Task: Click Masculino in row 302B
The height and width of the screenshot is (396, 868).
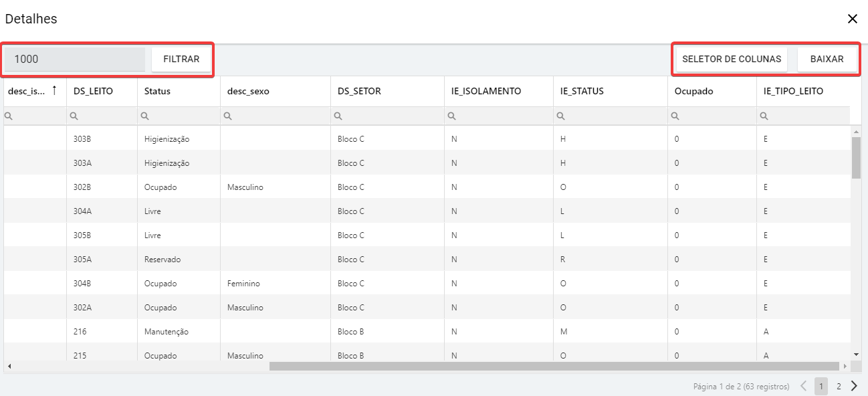Action: [x=245, y=187]
